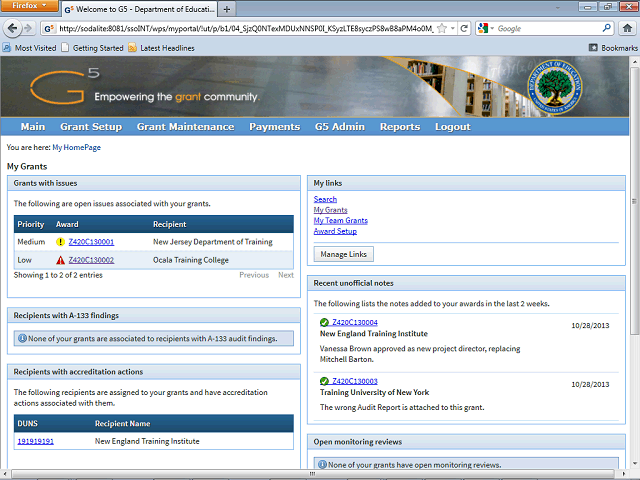Click the DUNS column header
This screenshot has height=480, width=640.
coord(27,423)
